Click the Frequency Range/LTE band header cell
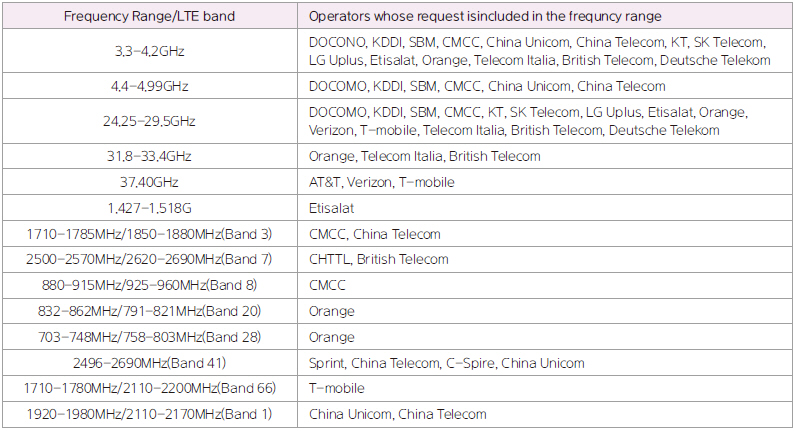 pyautogui.click(x=150, y=16)
